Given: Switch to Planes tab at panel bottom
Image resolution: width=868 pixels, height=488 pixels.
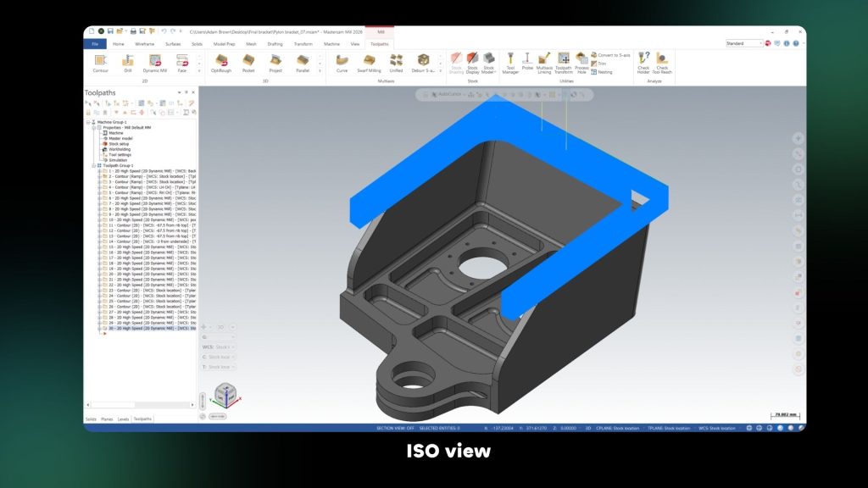Looking at the screenshot, I should [107, 419].
